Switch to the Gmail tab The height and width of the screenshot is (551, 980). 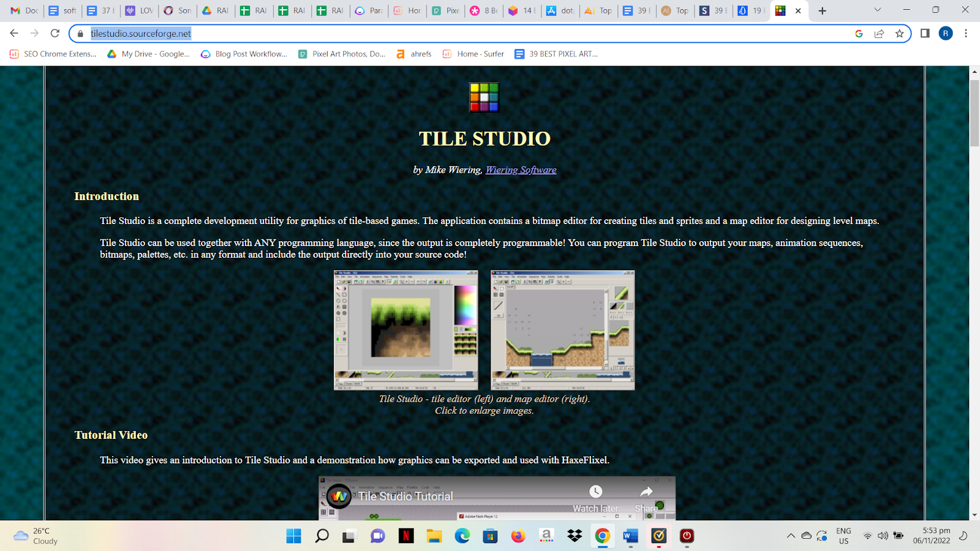point(24,10)
